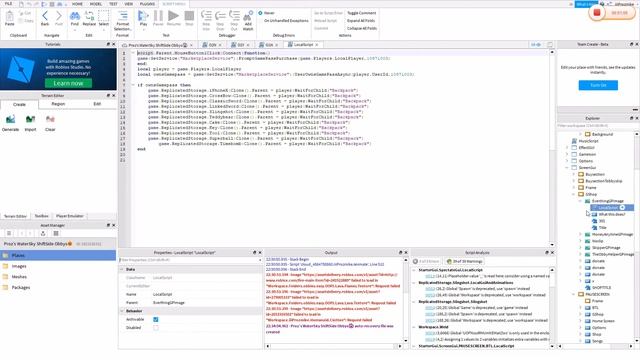Click the Step Into debugger icon
Viewport: 640px width, 360px height.
(206, 17)
